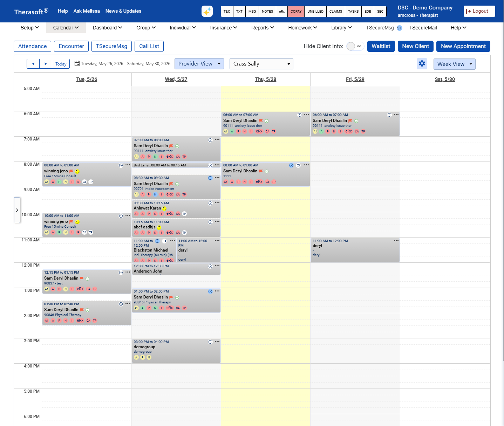Open three-dot menu on Friday 11:00 AM deryl appointment
The image size is (504, 426).
[x=396, y=240]
